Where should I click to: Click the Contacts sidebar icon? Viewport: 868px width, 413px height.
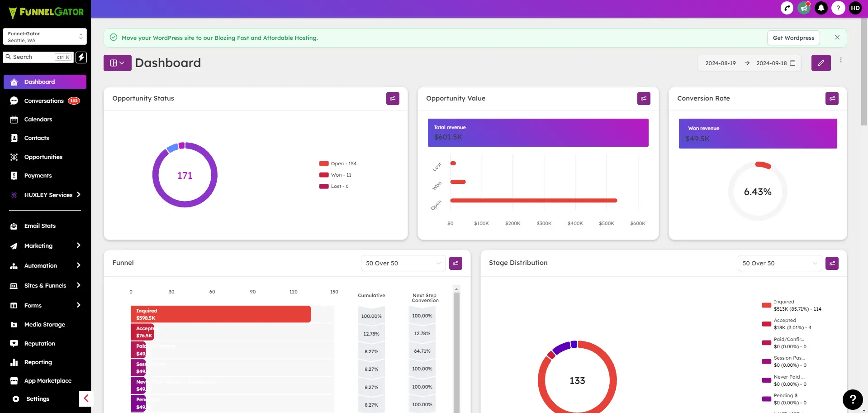click(x=14, y=138)
